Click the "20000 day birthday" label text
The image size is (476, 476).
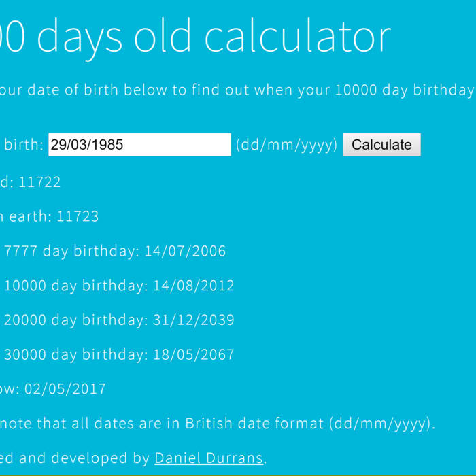pos(73,320)
